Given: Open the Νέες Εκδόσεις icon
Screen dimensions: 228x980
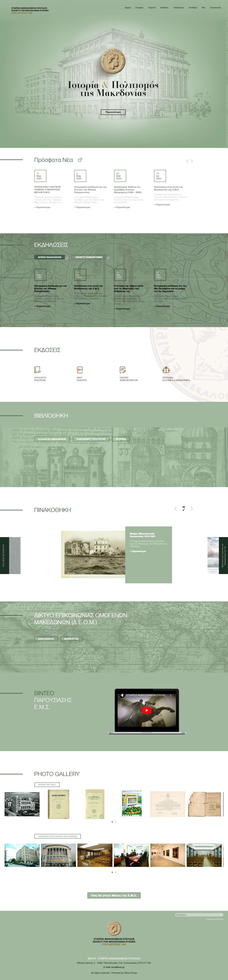Looking at the screenshot, I should 80,369.
